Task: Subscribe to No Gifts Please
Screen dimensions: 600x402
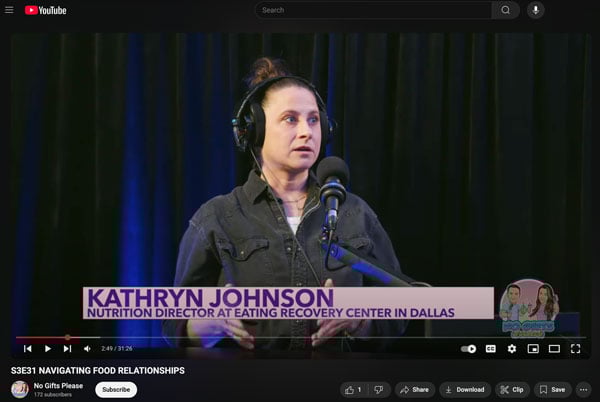Action: (x=116, y=389)
